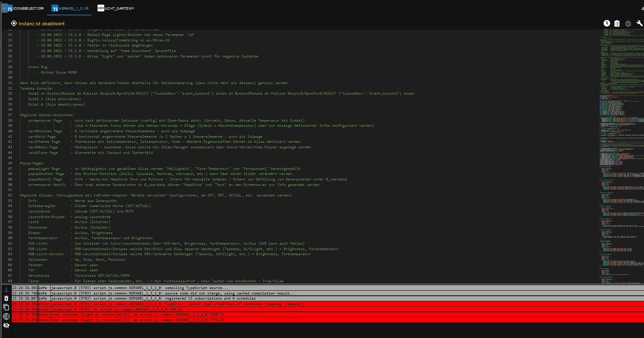This screenshot has width=644, height=338.
Task: Click the 'Steckdose' alias line
Action: coord(69,227)
